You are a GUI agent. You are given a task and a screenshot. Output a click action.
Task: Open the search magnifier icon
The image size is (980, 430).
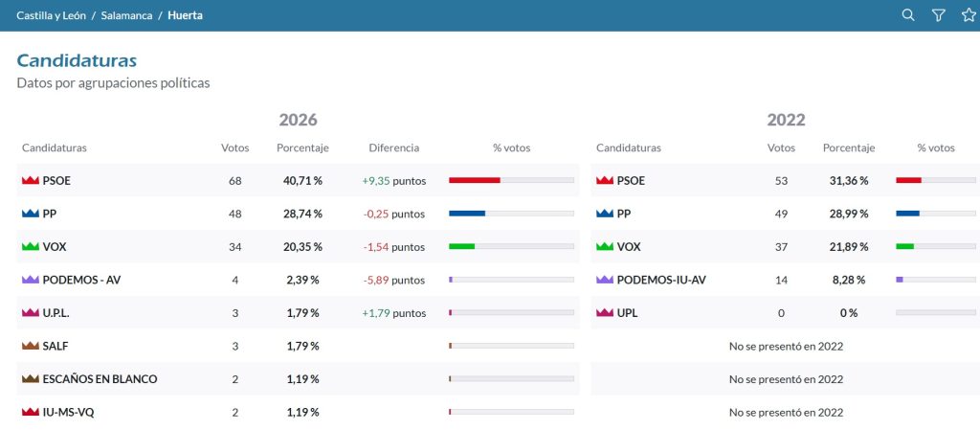[x=908, y=15]
